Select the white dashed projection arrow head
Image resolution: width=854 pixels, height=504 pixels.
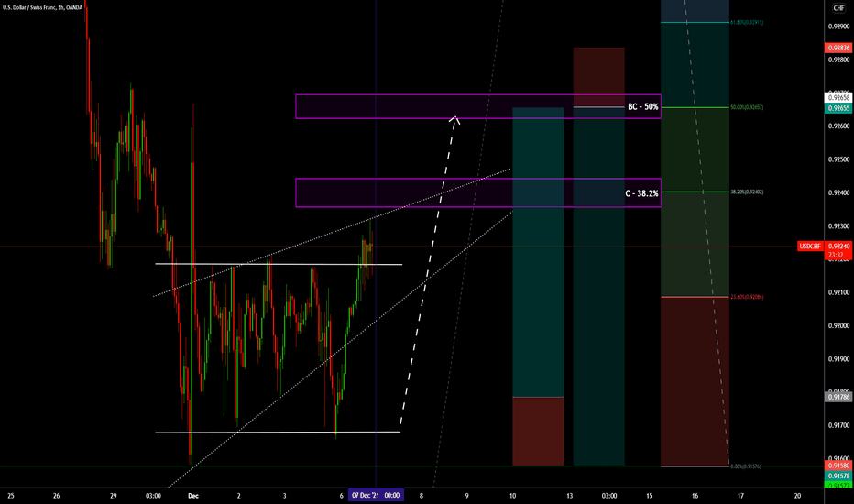pyautogui.click(x=454, y=120)
